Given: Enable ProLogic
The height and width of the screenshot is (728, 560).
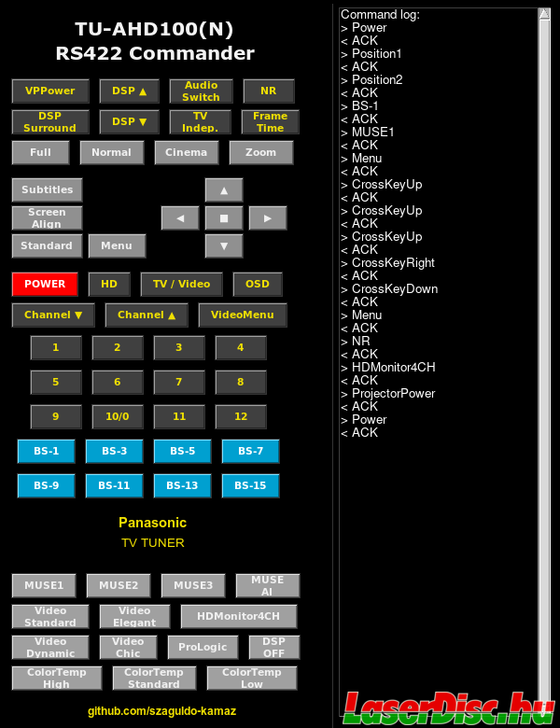Looking at the screenshot, I should tap(203, 647).
